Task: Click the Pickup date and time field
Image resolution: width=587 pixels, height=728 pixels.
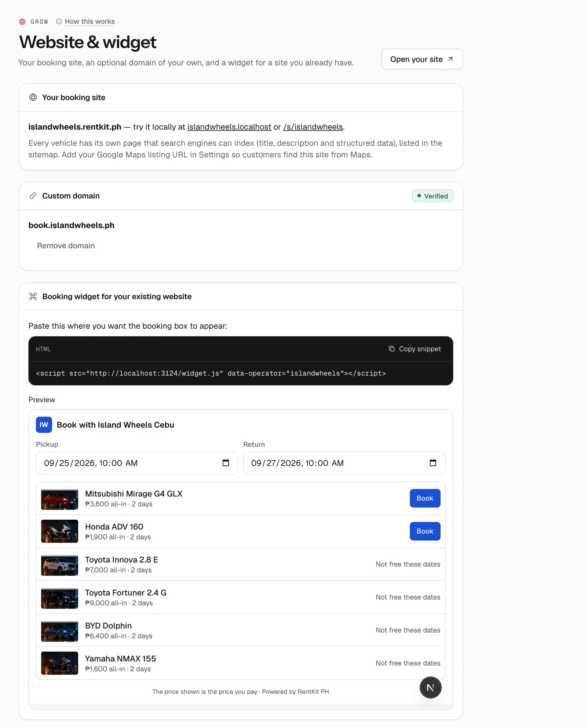Action: pyautogui.click(x=137, y=463)
